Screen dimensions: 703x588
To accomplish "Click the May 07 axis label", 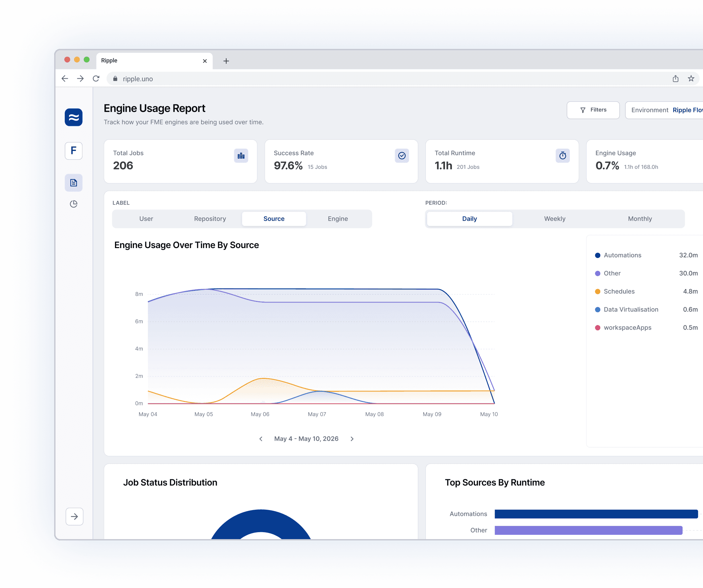I will [317, 414].
